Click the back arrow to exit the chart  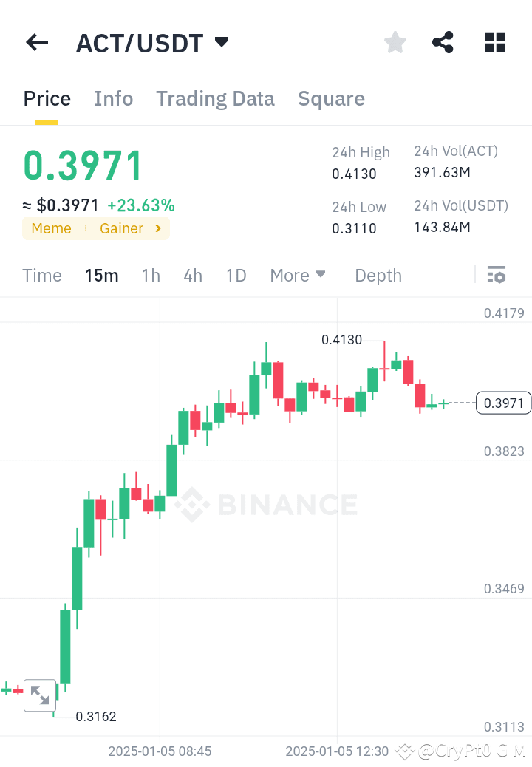tap(36, 42)
